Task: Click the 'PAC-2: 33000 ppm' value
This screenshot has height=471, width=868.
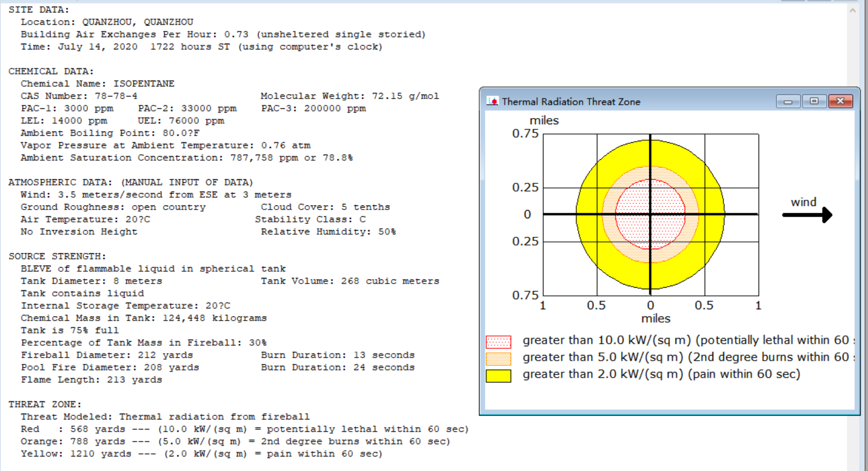Action: click(187, 108)
